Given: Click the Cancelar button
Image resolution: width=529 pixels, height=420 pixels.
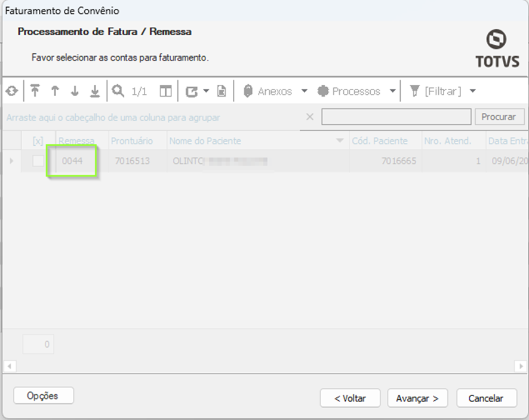Looking at the screenshot, I should point(487,398).
